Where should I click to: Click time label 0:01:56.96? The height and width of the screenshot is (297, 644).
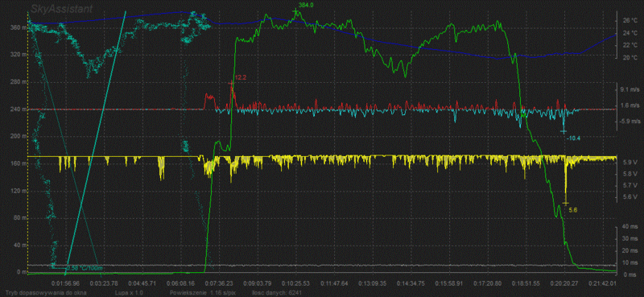(x=66, y=283)
